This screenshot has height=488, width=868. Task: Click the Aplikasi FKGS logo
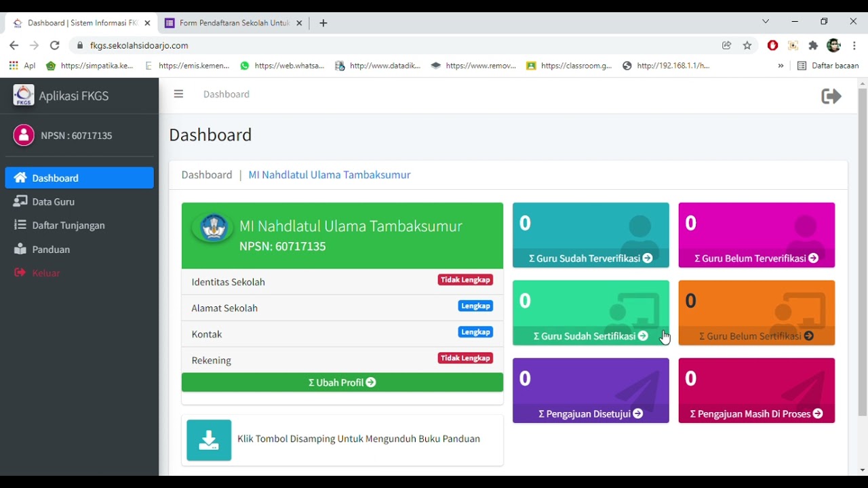click(24, 96)
